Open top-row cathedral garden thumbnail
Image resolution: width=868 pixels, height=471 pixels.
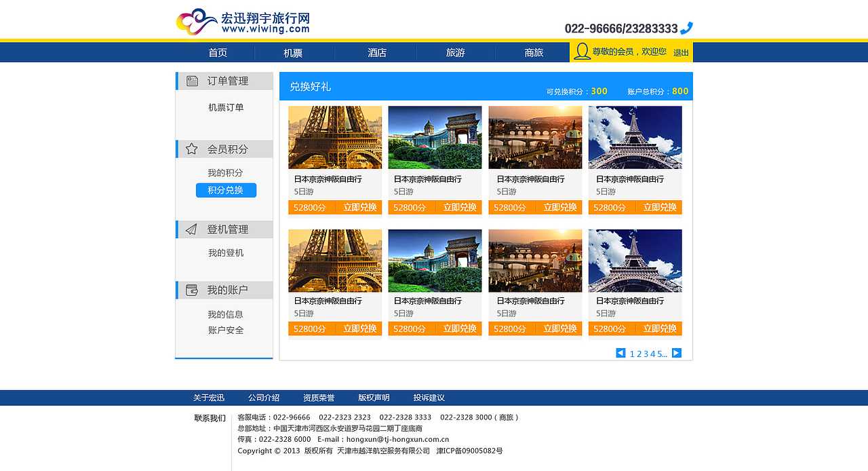point(435,137)
